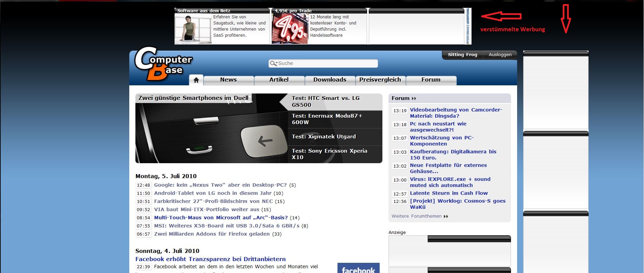Open Kaufberatung: Digitalkamera bis 150 Euro thread
The image size is (644, 273).
click(453, 155)
